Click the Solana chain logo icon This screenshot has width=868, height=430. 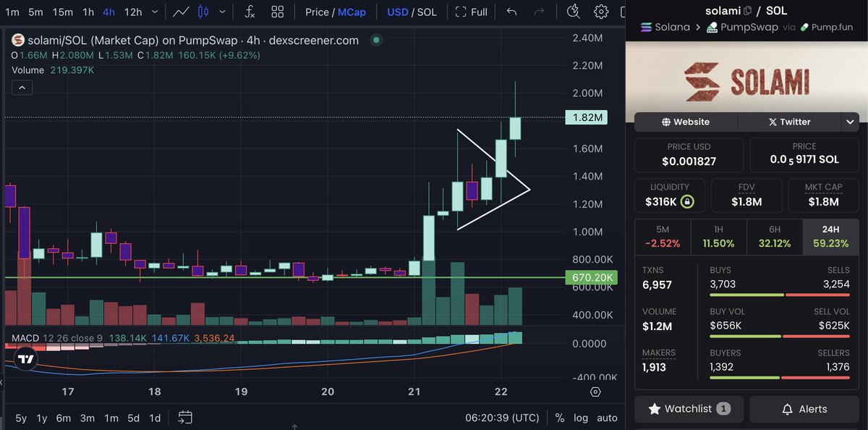pos(647,27)
